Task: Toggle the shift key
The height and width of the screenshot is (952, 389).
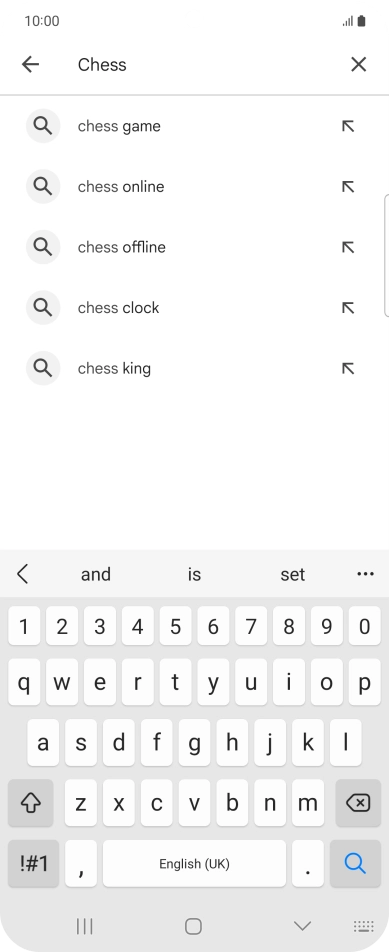Action: [30, 803]
